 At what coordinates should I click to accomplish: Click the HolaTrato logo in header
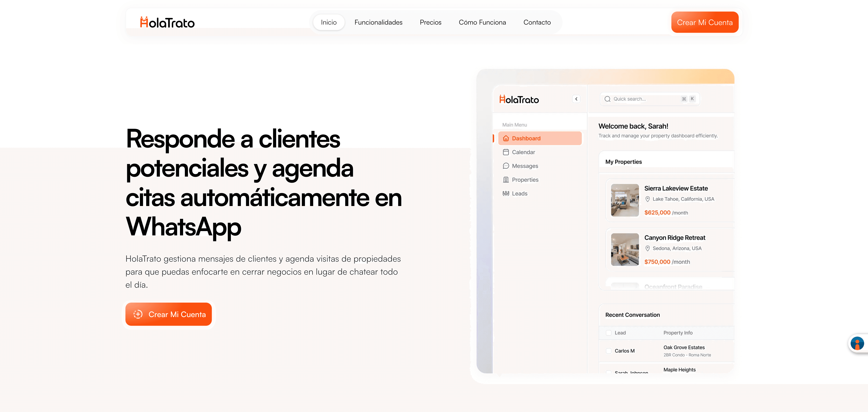click(167, 22)
